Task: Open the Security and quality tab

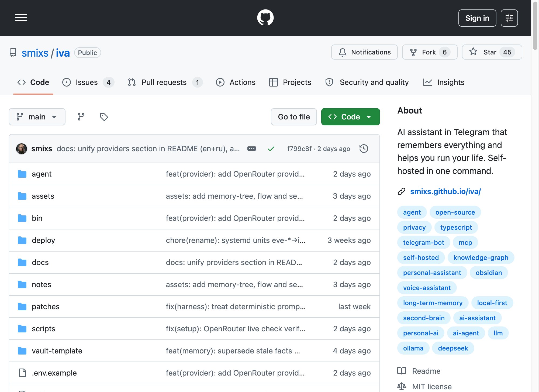Action: pos(367,82)
